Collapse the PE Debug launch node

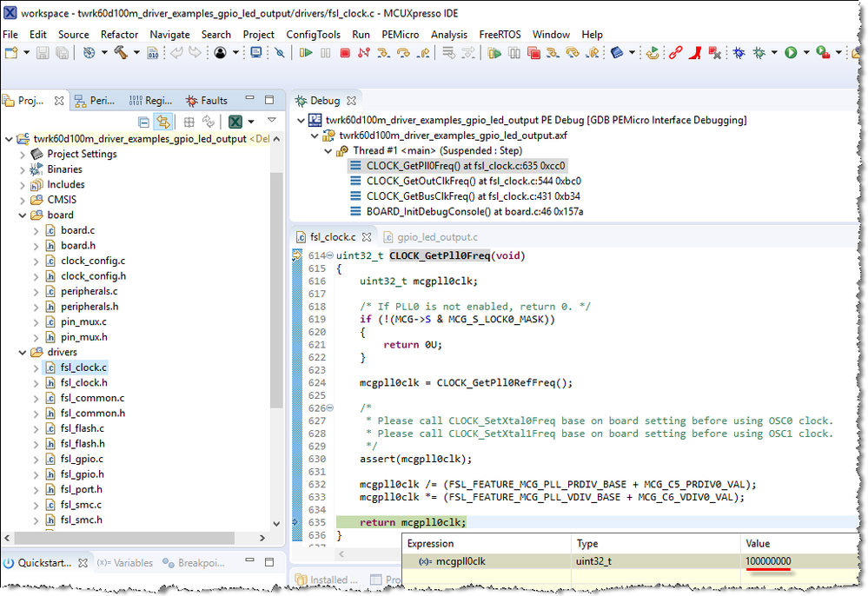tap(301, 120)
